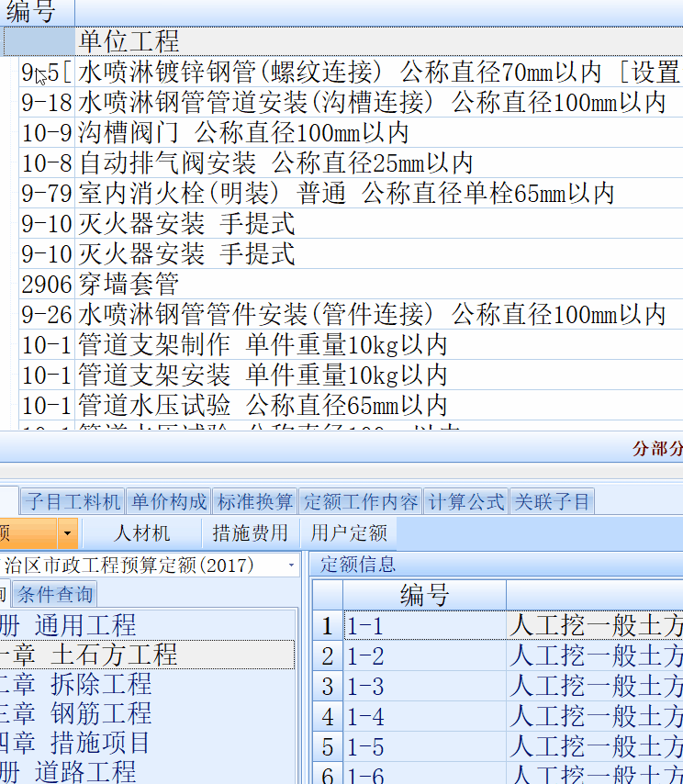Click quota code cell 1-2

tap(425, 656)
